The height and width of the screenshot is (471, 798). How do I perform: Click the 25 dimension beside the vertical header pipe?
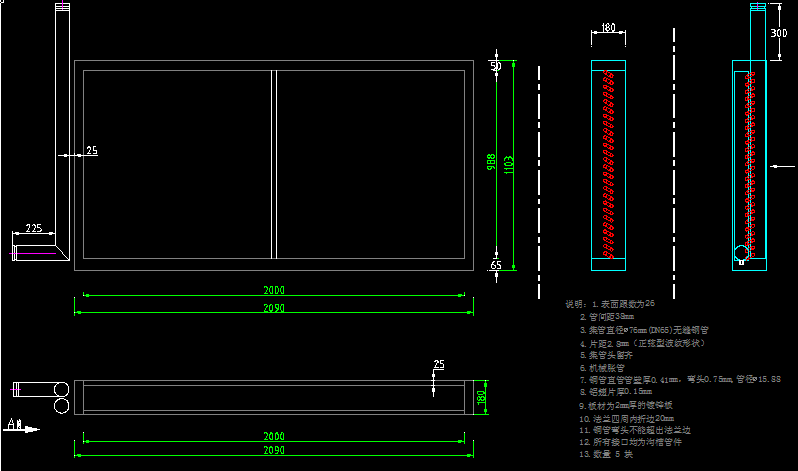point(91,151)
